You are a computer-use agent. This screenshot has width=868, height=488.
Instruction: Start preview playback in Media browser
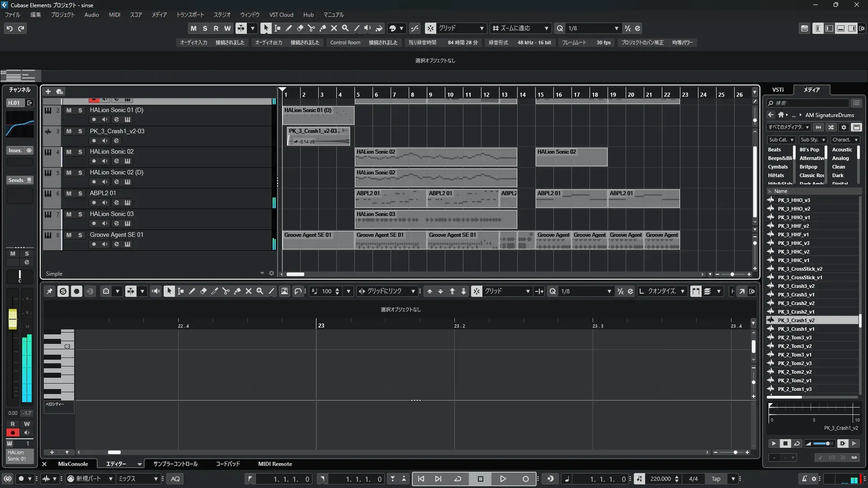pyautogui.click(x=774, y=443)
